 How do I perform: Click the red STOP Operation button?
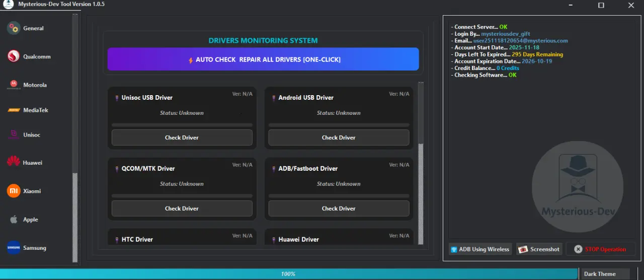click(601, 249)
